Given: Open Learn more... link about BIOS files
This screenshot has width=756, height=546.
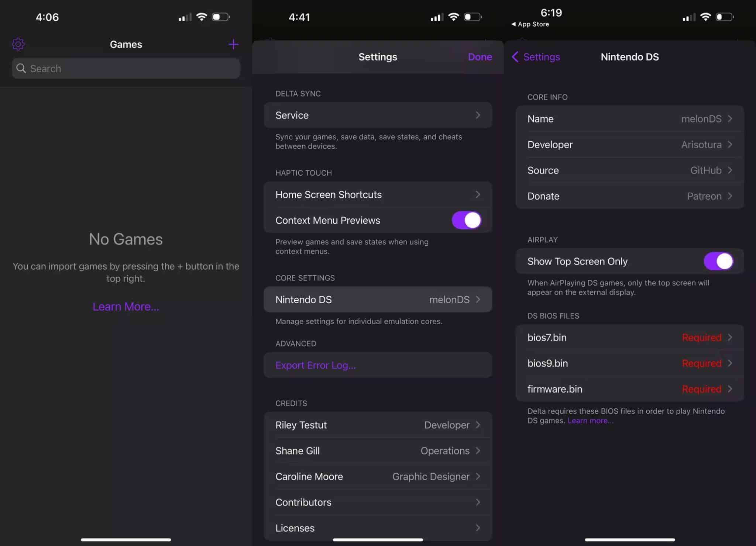Looking at the screenshot, I should tap(590, 421).
